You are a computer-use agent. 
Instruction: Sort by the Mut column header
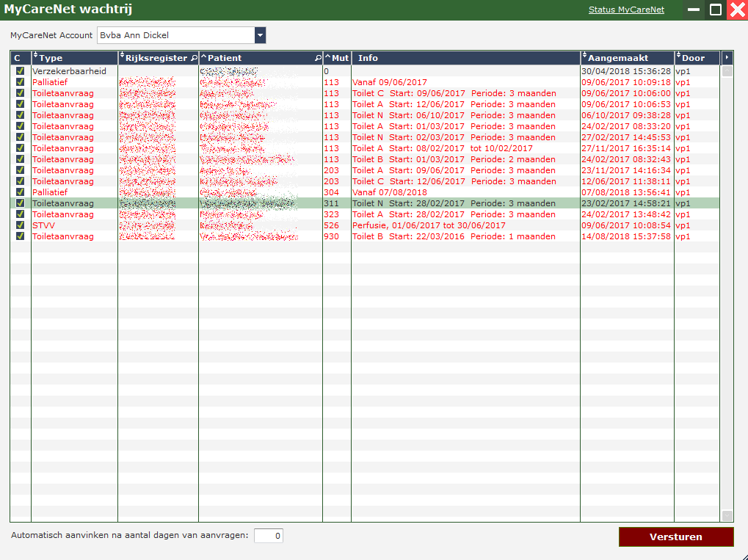[337, 58]
